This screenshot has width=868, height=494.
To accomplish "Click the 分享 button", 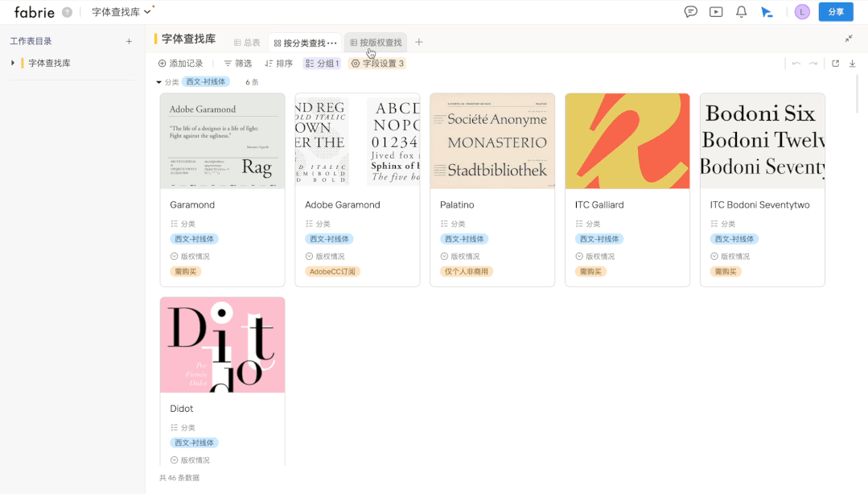I will click(836, 11).
